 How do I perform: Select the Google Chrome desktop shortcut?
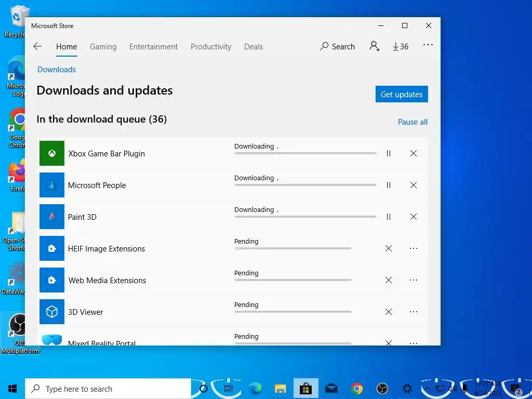[x=16, y=129]
